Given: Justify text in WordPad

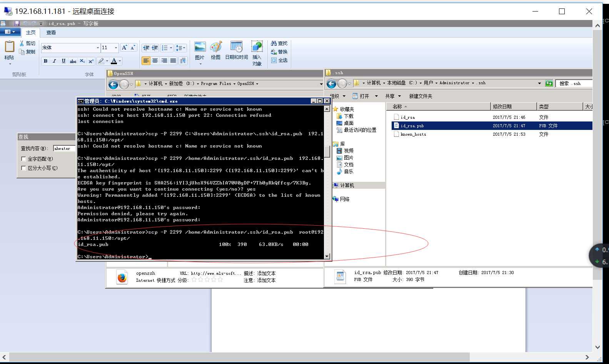Looking at the screenshot, I should coord(173,61).
